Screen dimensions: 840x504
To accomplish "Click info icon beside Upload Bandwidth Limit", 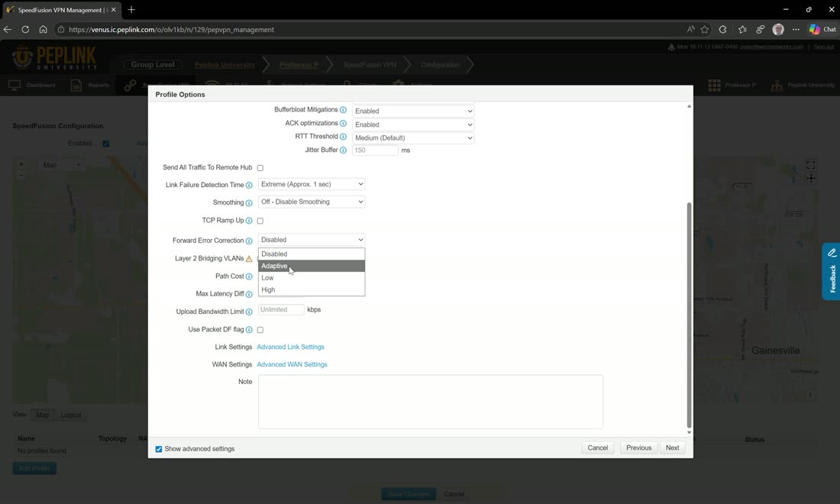I will click(249, 312).
